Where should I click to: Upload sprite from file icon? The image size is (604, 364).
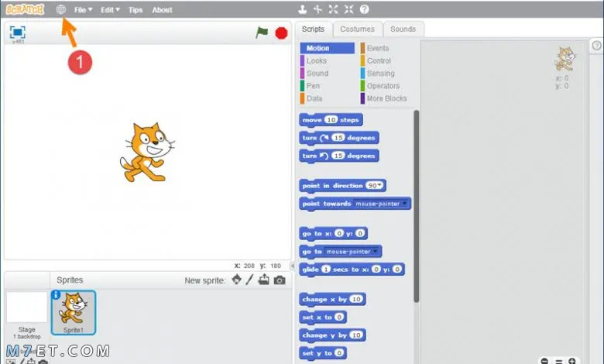click(264, 280)
